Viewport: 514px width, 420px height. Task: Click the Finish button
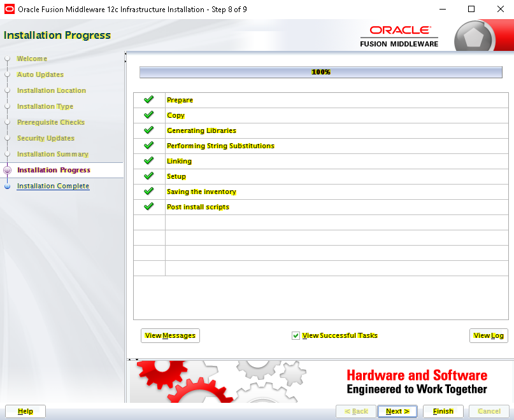(x=443, y=411)
